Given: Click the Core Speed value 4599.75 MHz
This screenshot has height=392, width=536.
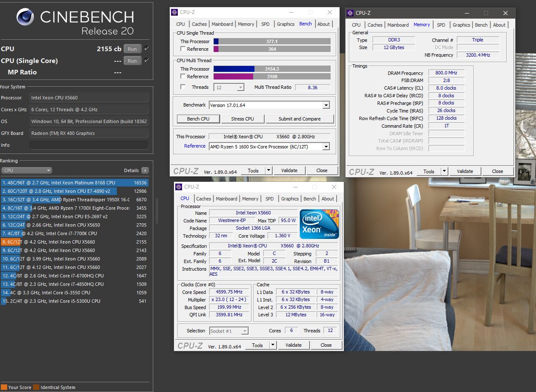Looking at the screenshot, I should [230, 292].
